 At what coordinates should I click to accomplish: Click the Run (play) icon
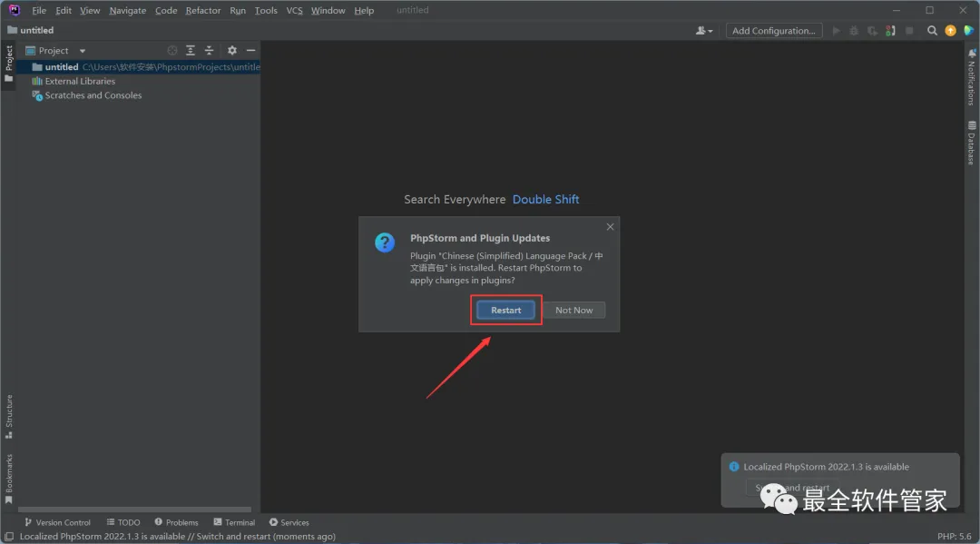pos(837,31)
